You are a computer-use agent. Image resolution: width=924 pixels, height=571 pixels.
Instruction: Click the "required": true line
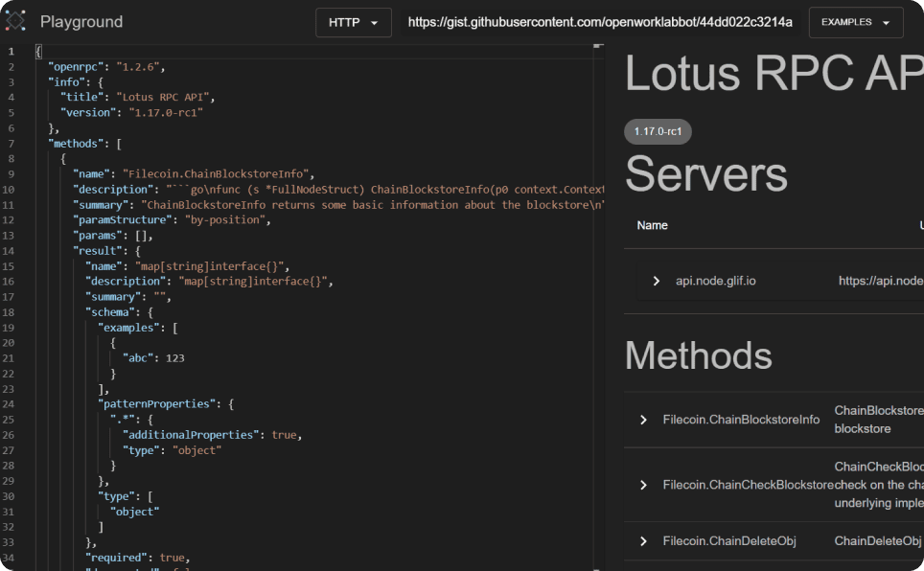pyautogui.click(x=137, y=557)
